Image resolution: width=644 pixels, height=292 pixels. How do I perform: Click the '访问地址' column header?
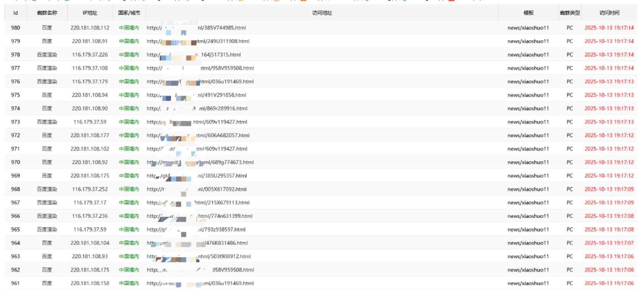(x=322, y=13)
